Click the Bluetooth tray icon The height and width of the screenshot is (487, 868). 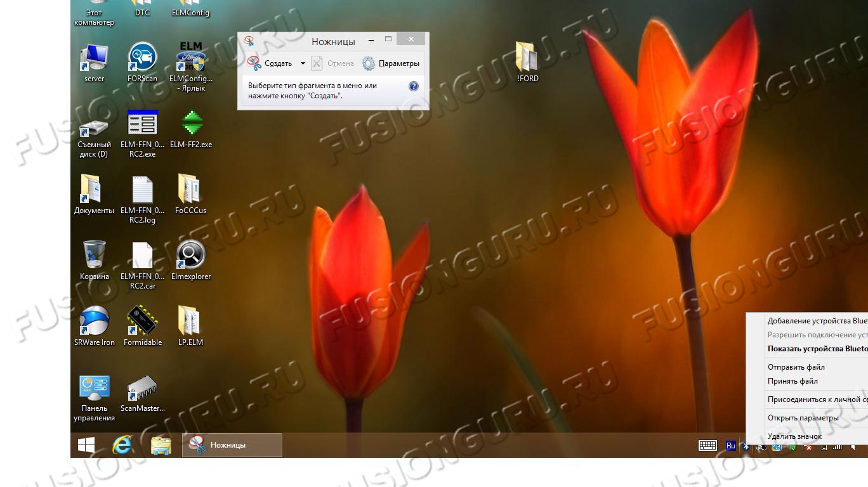pyautogui.click(x=746, y=446)
